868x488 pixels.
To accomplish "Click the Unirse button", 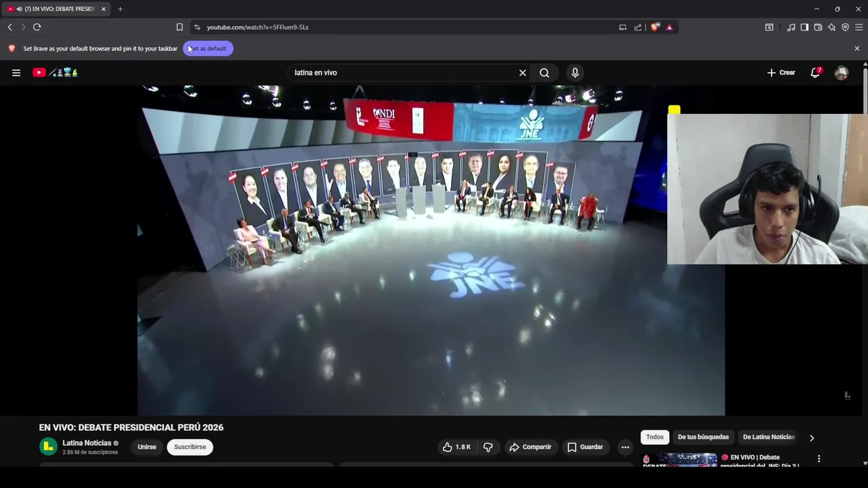I will point(146,447).
